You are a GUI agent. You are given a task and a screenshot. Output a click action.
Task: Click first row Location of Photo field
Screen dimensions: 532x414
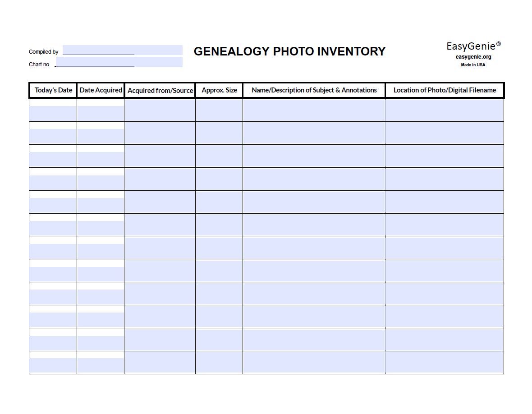(x=445, y=110)
